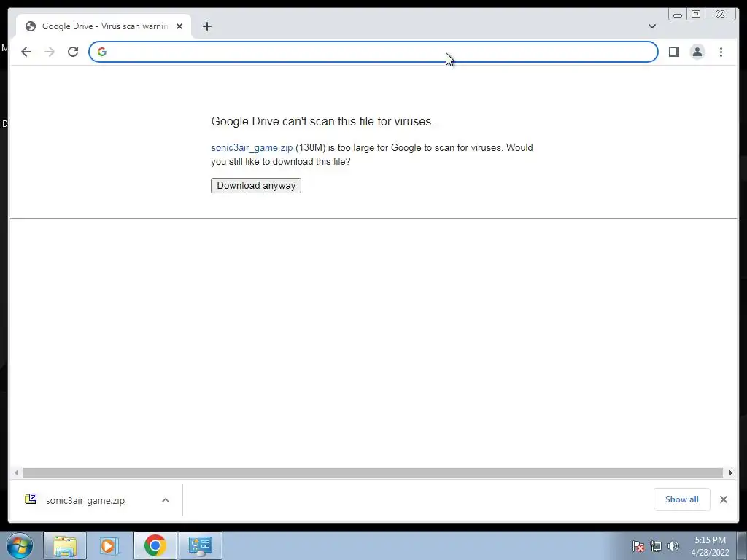
Task: Open Chrome three-dot menu
Action: point(721,52)
